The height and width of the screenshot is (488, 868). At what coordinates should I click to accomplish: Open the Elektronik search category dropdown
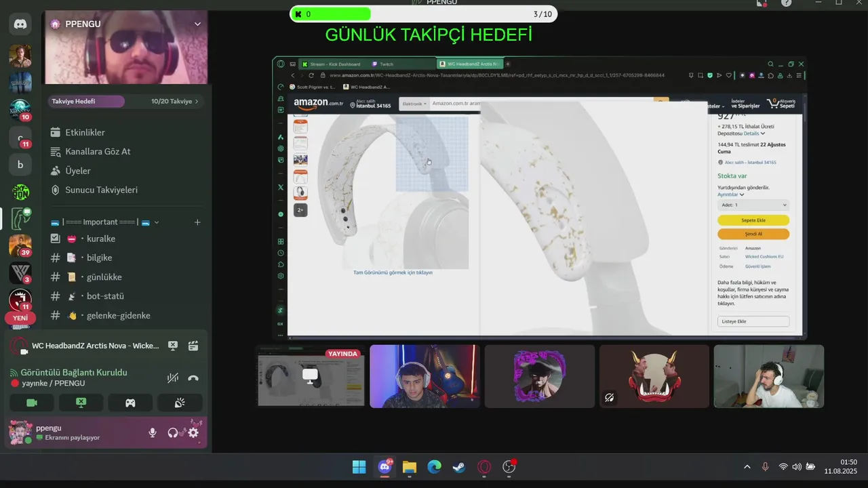414,104
